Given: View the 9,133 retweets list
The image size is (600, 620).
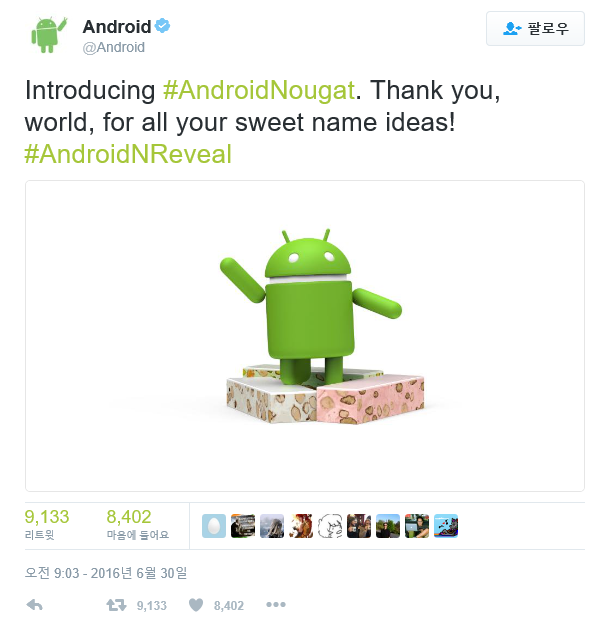Looking at the screenshot, I should [47, 525].
